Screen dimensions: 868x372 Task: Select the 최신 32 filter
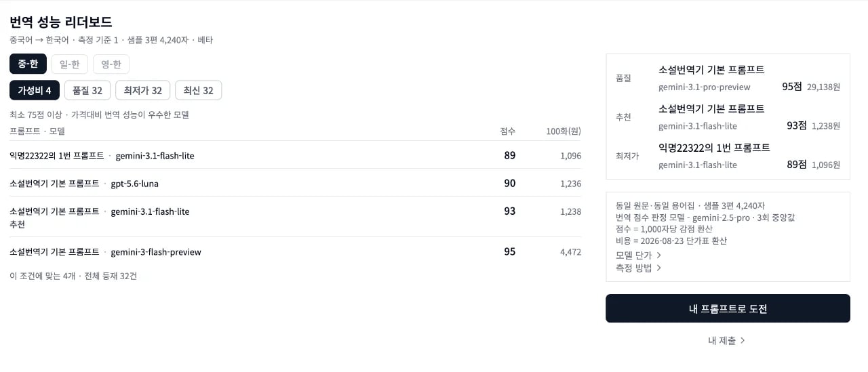click(198, 90)
